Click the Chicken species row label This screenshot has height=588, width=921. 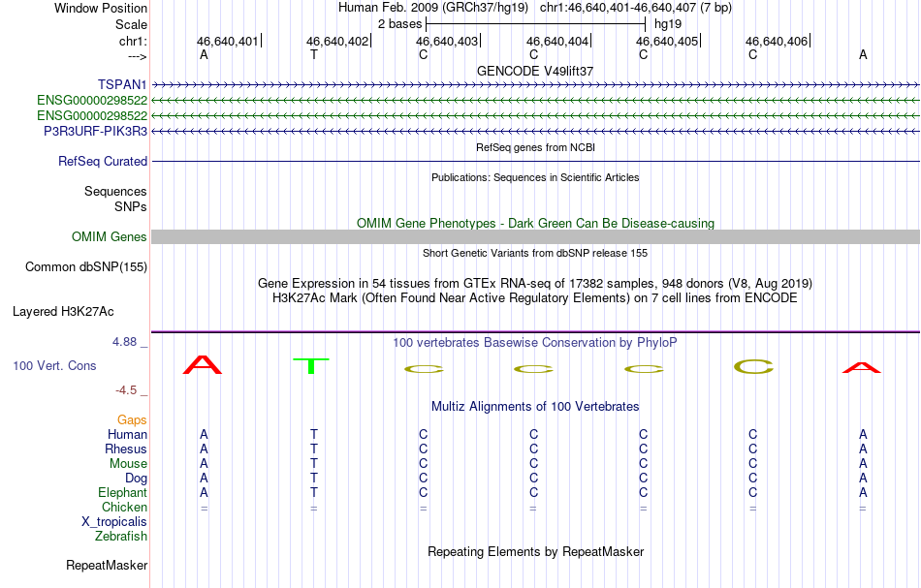pyautogui.click(x=124, y=507)
